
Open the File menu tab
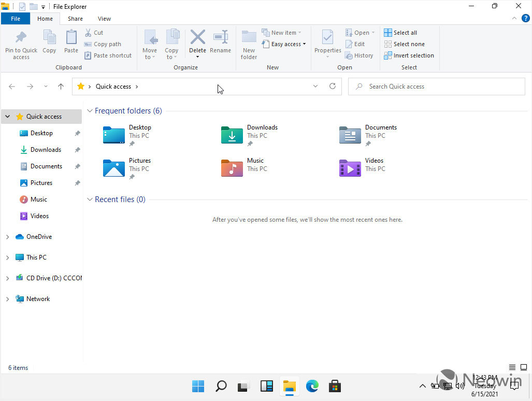(x=16, y=19)
